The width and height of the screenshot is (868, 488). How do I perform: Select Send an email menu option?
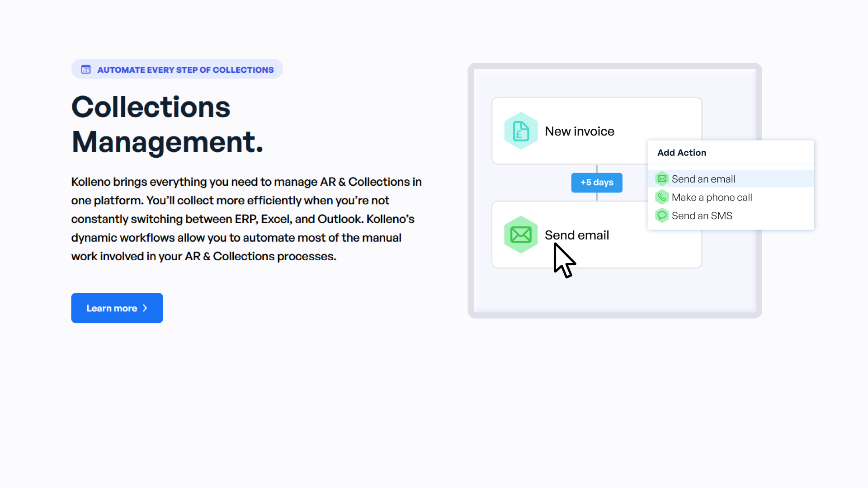[703, 179]
